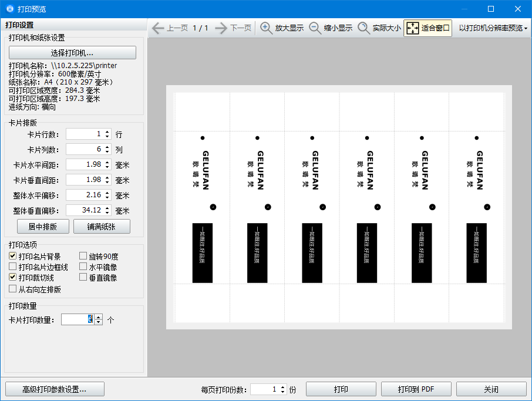
Task: Enable 从右向左排版 checkbox
Action: (x=13, y=289)
